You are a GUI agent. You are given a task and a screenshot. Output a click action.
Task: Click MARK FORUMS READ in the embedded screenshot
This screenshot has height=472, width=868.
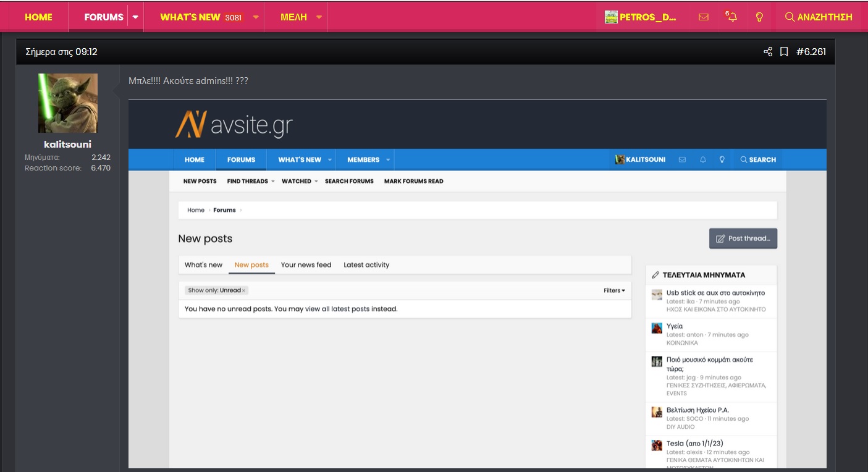point(414,182)
